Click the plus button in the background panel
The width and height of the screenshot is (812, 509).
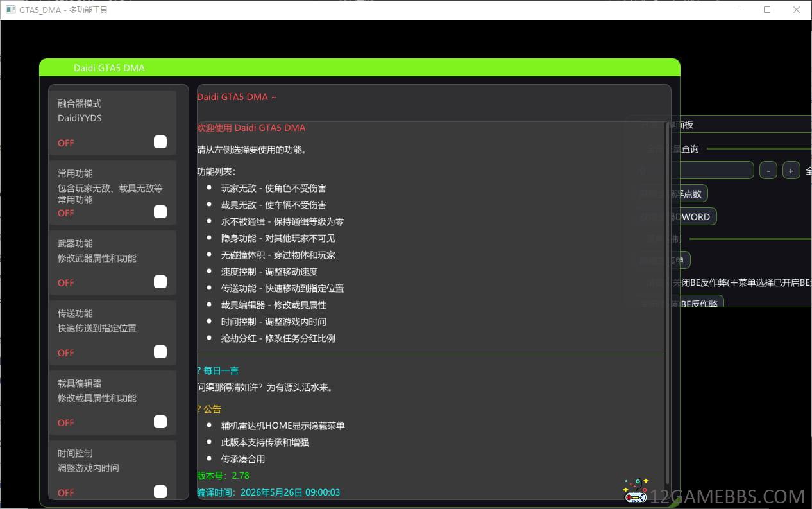[791, 170]
